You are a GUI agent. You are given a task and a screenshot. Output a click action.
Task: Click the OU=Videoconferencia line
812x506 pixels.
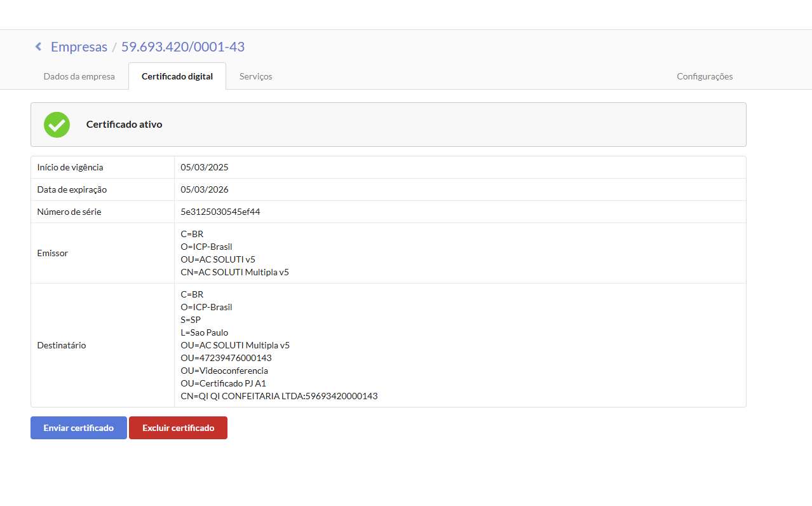(224, 371)
